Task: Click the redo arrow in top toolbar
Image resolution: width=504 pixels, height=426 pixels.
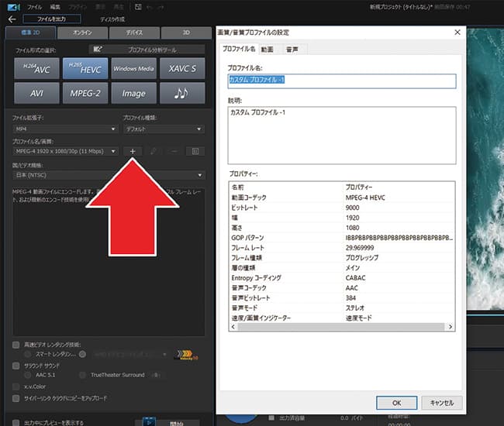Action: tap(161, 7)
